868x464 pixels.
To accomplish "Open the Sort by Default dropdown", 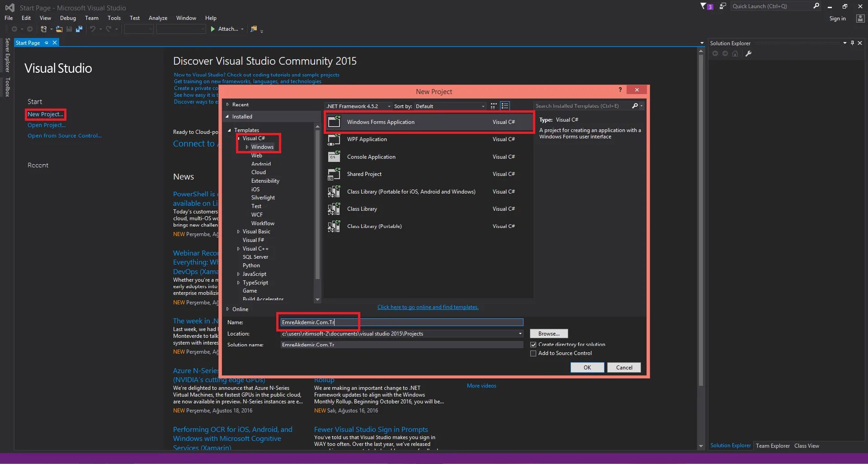I will [x=450, y=106].
